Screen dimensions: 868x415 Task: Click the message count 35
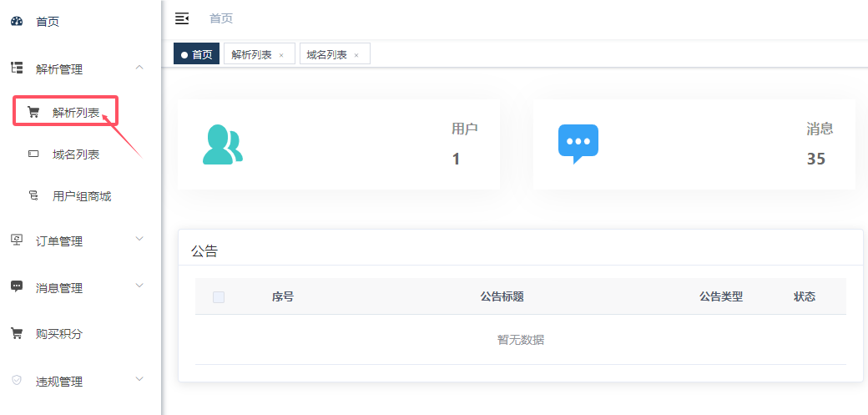pos(816,159)
